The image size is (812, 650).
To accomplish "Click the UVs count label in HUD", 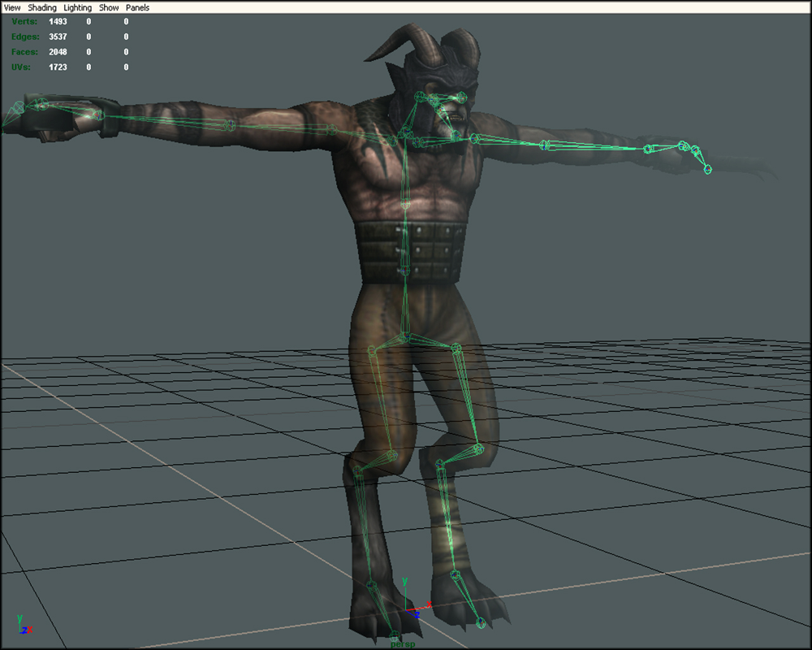I will pos(21,67).
